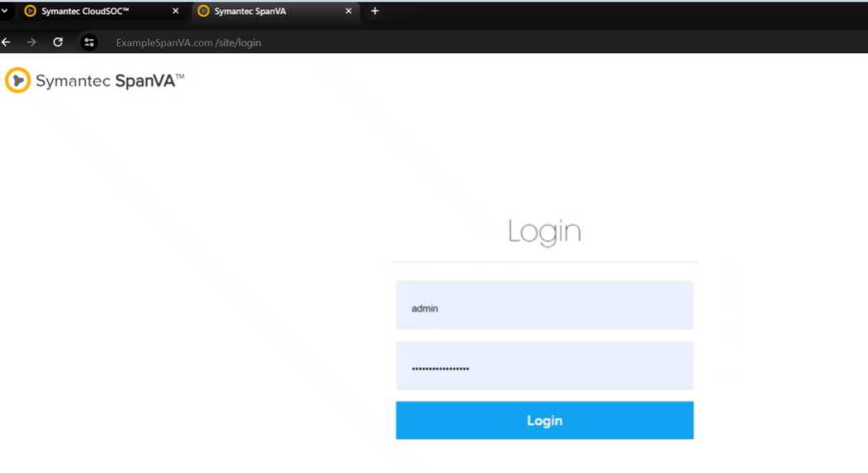Click the Symantec SpanVA header text
This screenshot has height=473, width=868.
110,80
